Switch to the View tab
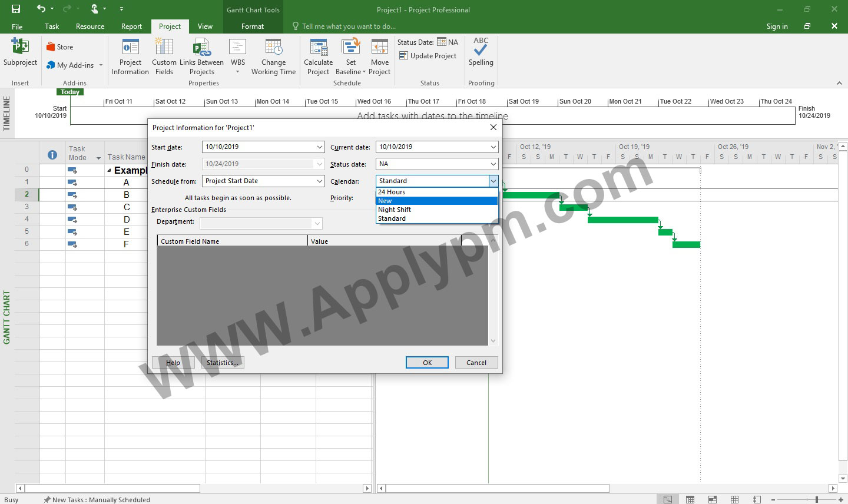 [x=205, y=26]
